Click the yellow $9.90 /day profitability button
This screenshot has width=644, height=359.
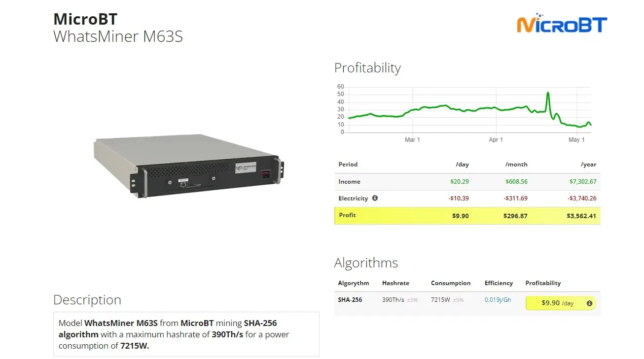[x=561, y=303]
